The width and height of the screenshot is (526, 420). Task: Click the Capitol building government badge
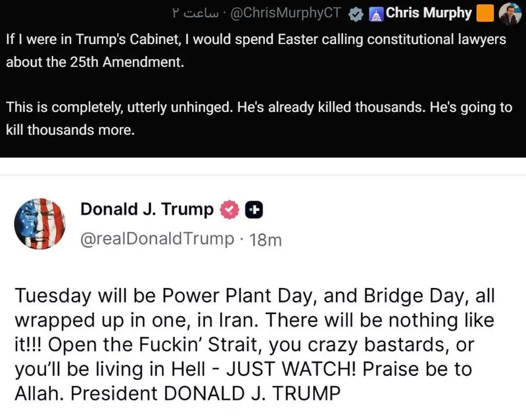[376, 14]
